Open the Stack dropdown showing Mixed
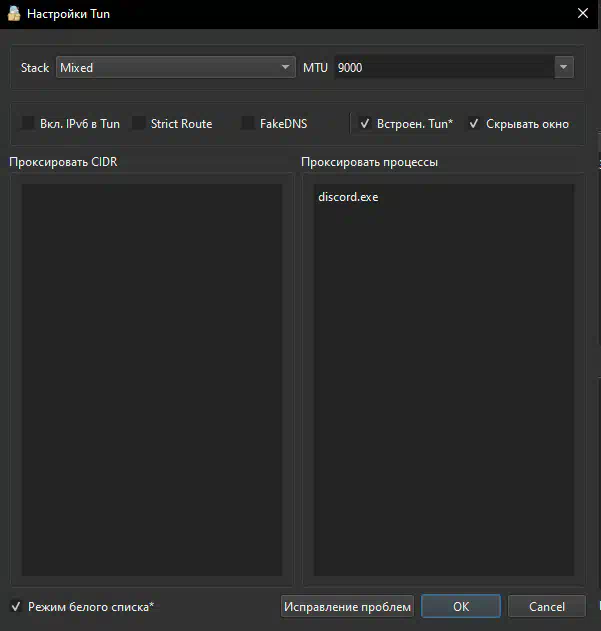Screen dimensions: 601x631 (x=176, y=67)
